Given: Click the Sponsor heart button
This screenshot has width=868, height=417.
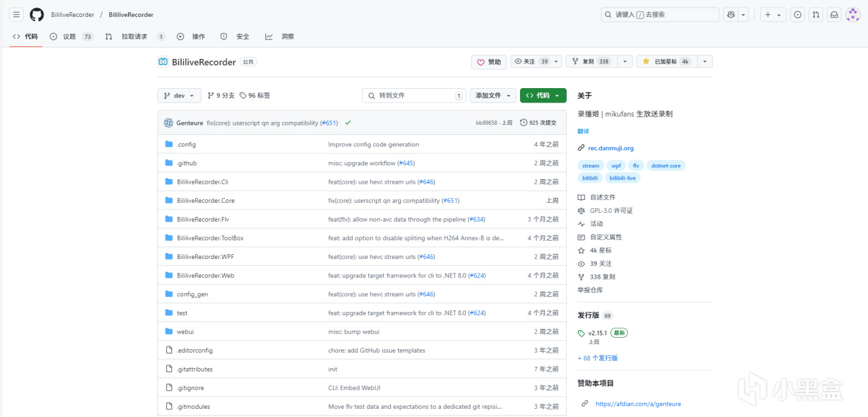Looking at the screenshot, I should click(x=489, y=62).
